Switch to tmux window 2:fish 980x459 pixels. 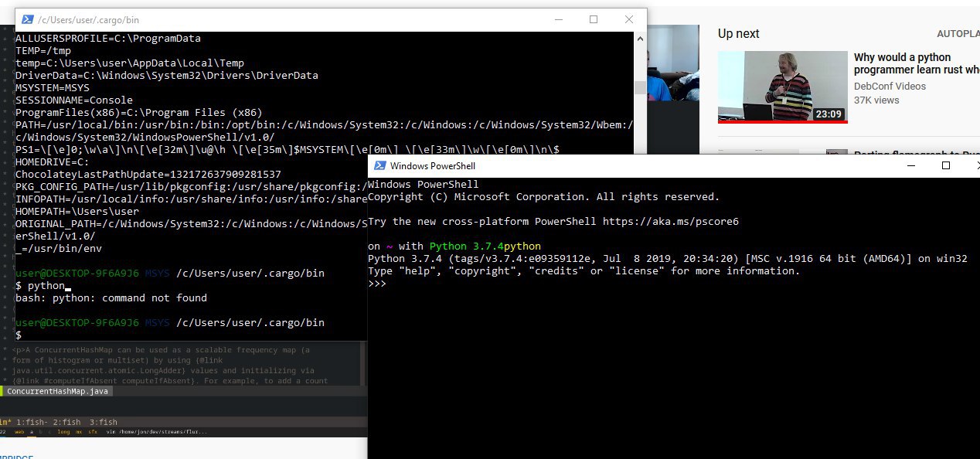coord(68,422)
